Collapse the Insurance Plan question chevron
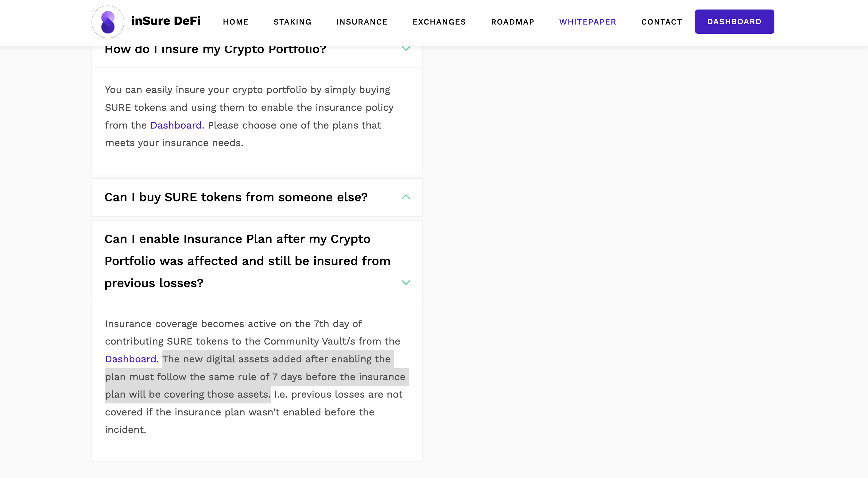 (406, 283)
